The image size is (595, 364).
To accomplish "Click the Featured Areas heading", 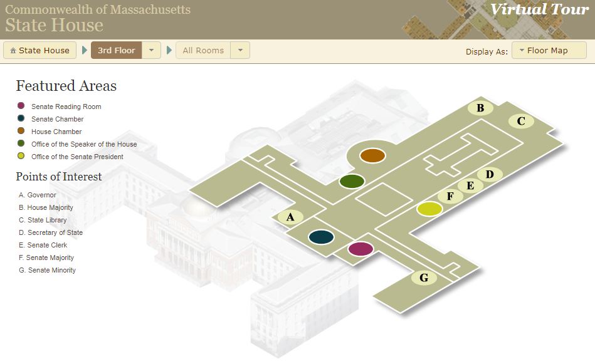I will [x=66, y=86].
